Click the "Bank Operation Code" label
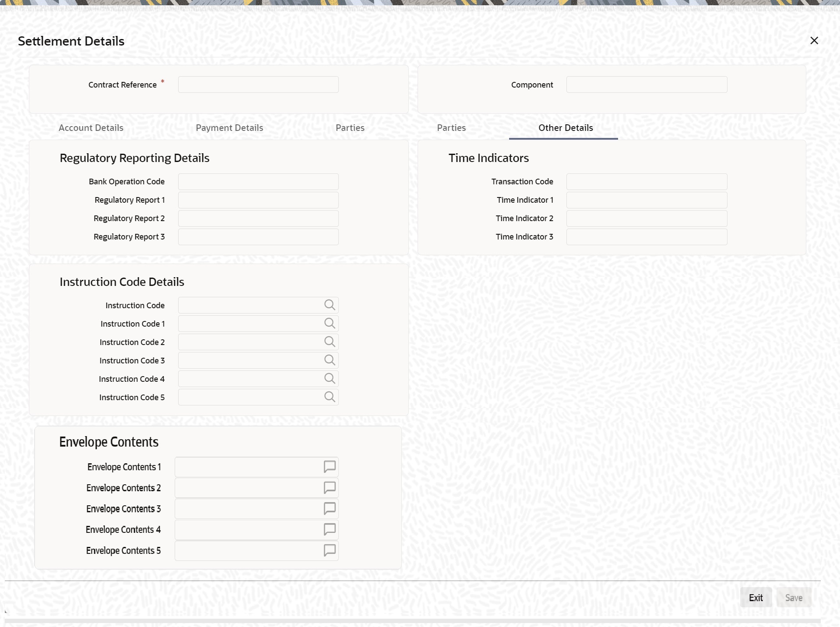This screenshot has height=627, width=840. coord(127,182)
